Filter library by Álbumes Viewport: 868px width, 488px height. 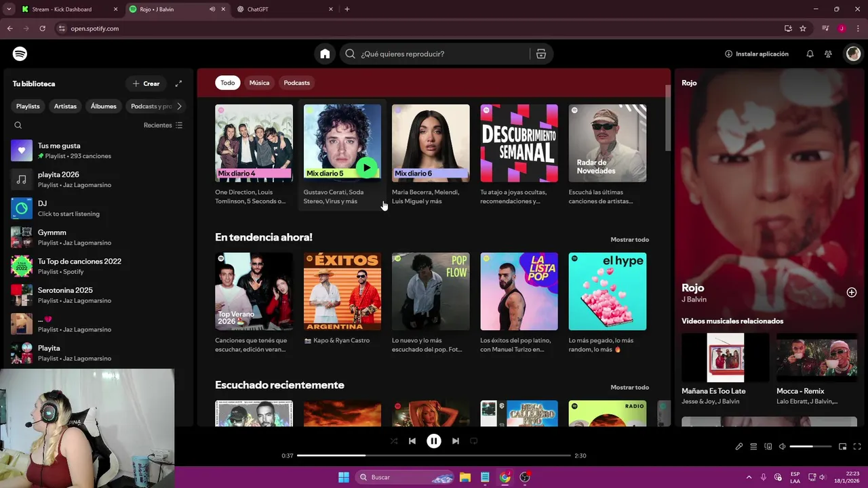[104, 106]
